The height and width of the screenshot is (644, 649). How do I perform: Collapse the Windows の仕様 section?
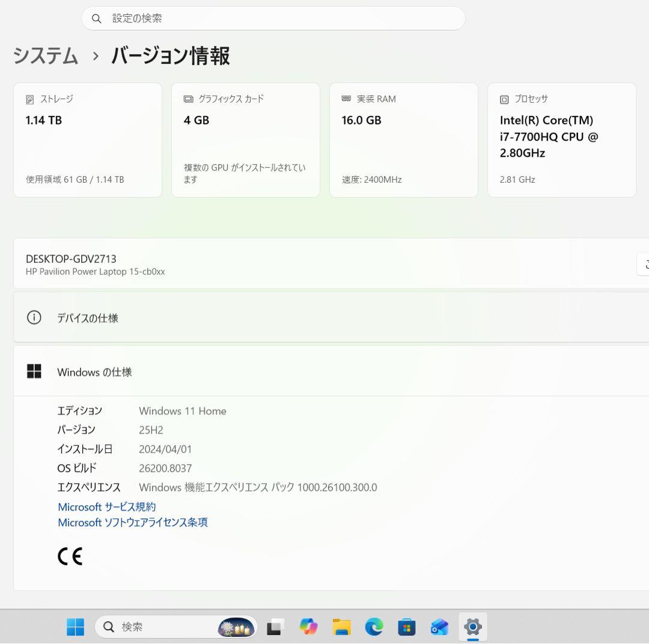click(331, 372)
